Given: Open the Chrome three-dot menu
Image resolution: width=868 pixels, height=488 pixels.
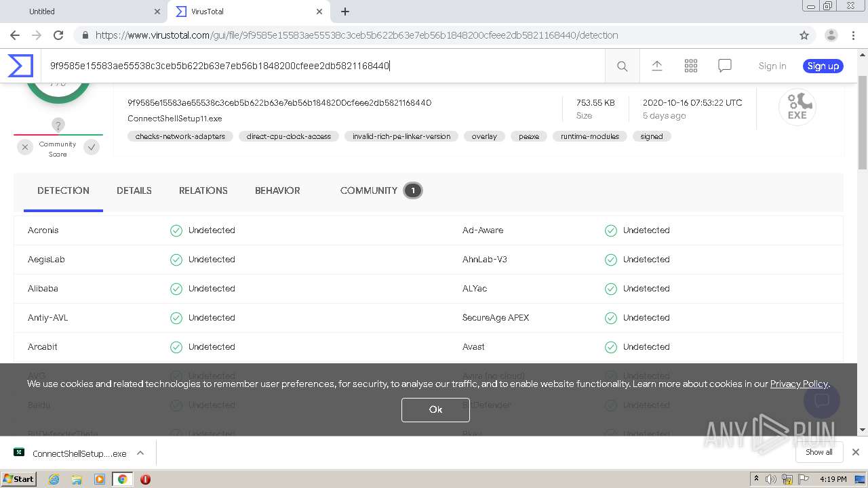Looking at the screenshot, I should tap(853, 35).
